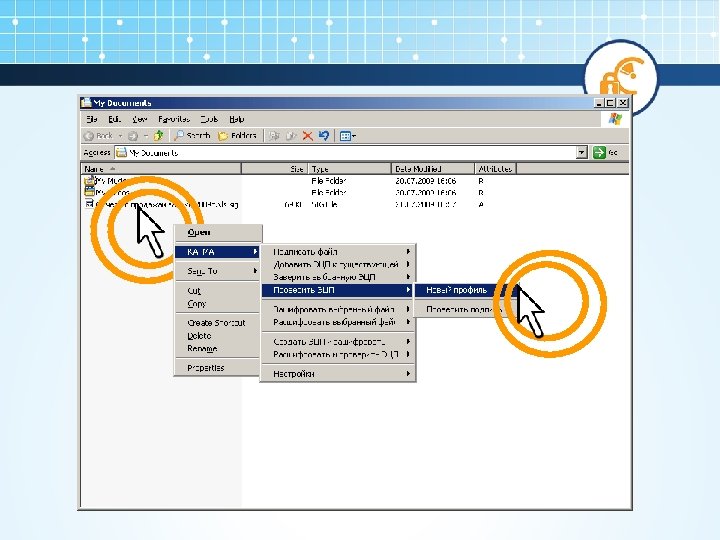Select Зашифровать выбранный файл item

338,309
